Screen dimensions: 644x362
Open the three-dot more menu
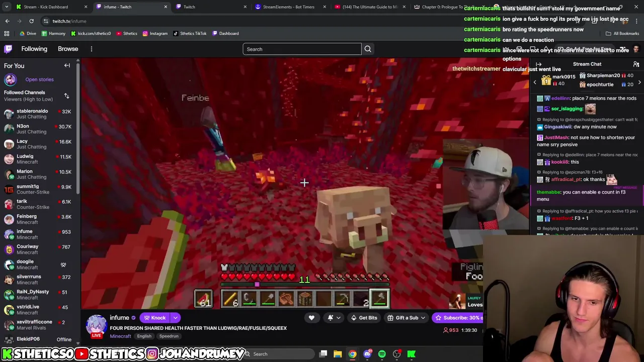92,49
